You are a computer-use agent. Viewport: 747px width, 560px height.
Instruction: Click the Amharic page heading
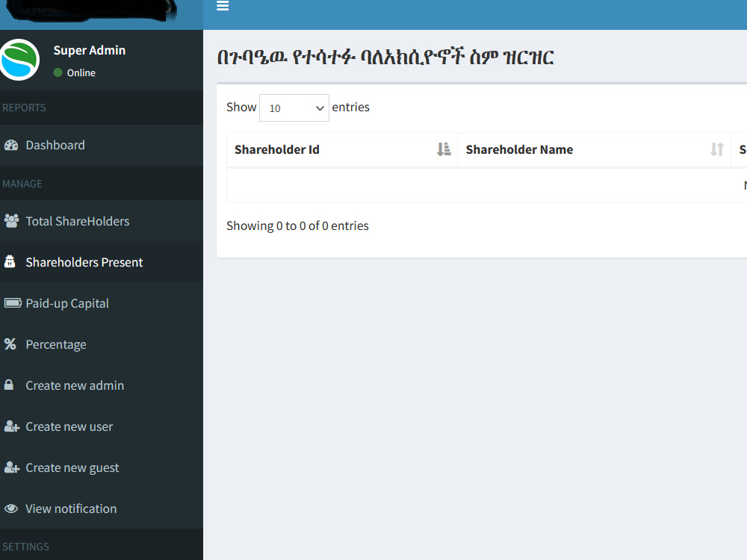385,57
